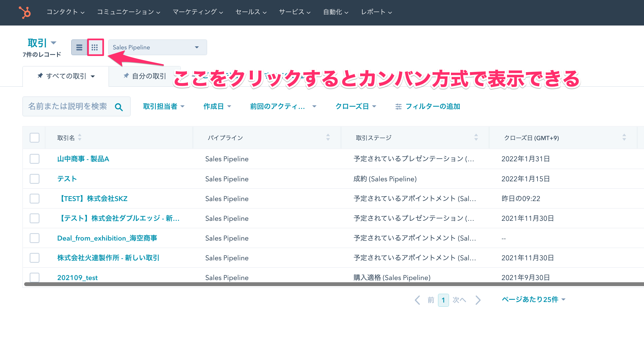Click the HubSpot sprocket logo
Viewport: 644px width, 350px height.
[x=25, y=12]
